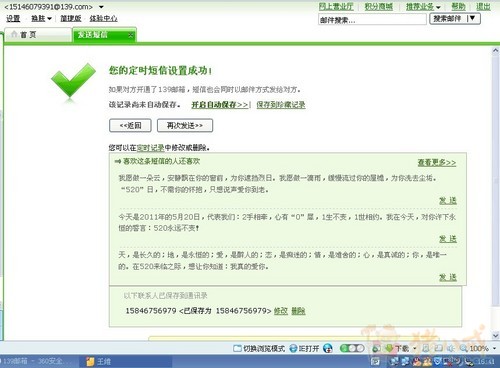This screenshot has height=368, width=500.
Task: Click 开启自动保存>> link
Action: 220,105
